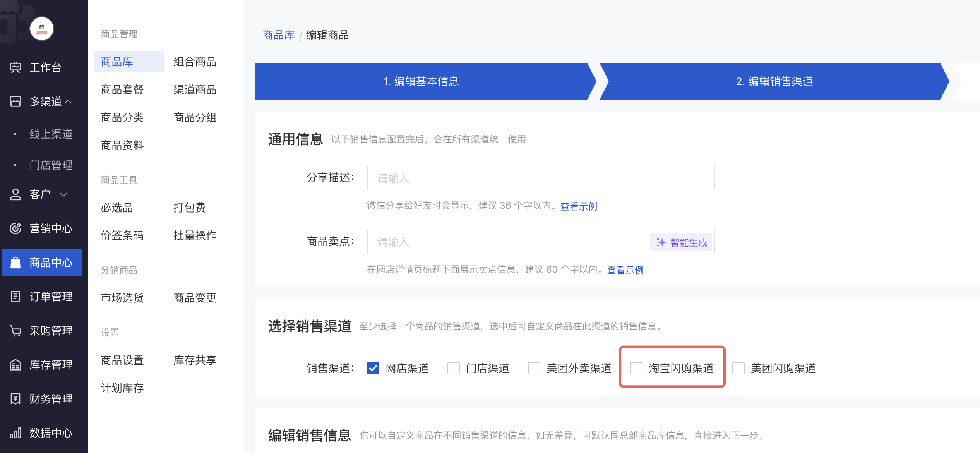Check the 门店渠道 sales channel box
The width and height of the screenshot is (980, 453).
pyautogui.click(x=454, y=368)
